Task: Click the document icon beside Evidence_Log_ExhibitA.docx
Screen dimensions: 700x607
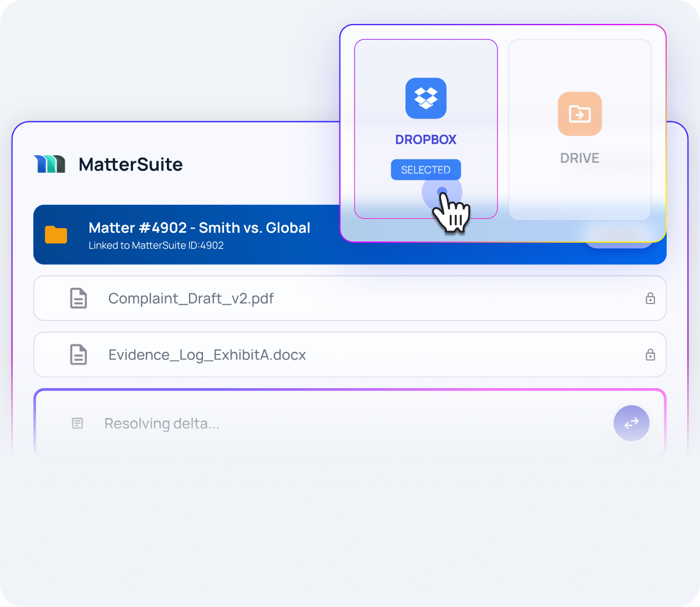Action: pos(79,355)
